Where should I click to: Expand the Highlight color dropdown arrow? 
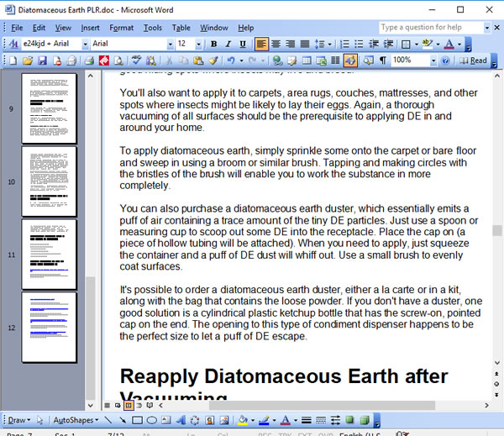click(438, 44)
